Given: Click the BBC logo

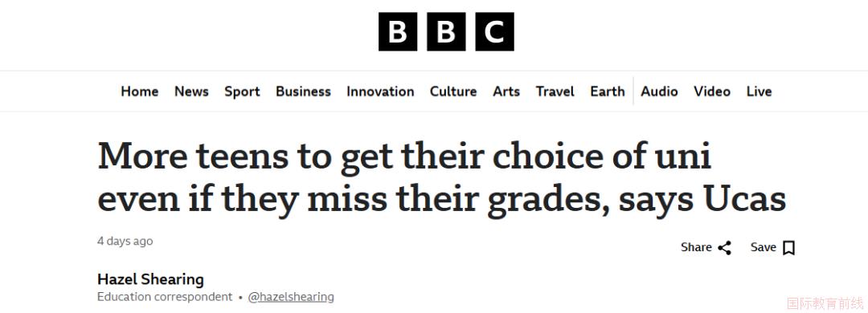Looking at the screenshot, I should [446, 31].
